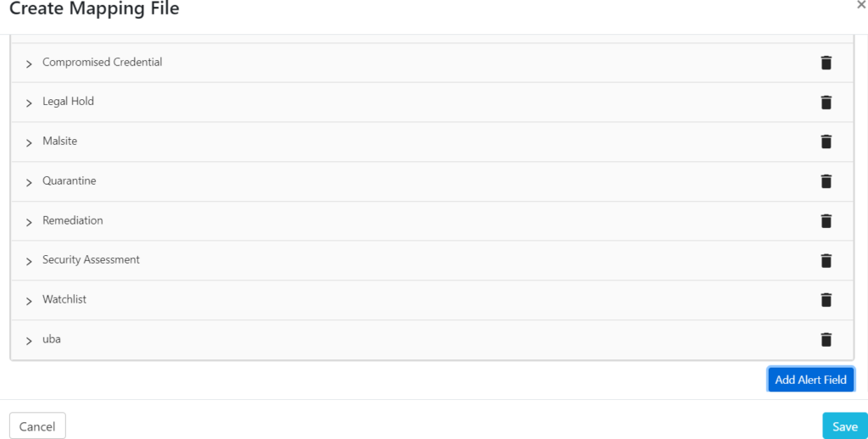This screenshot has height=439, width=868.
Task: Cancel the mapping file creation
Action: (x=37, y=426)
